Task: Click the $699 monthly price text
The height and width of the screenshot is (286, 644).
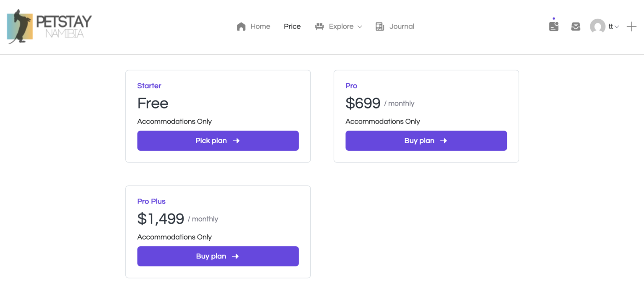Action: tap(363, 103)
